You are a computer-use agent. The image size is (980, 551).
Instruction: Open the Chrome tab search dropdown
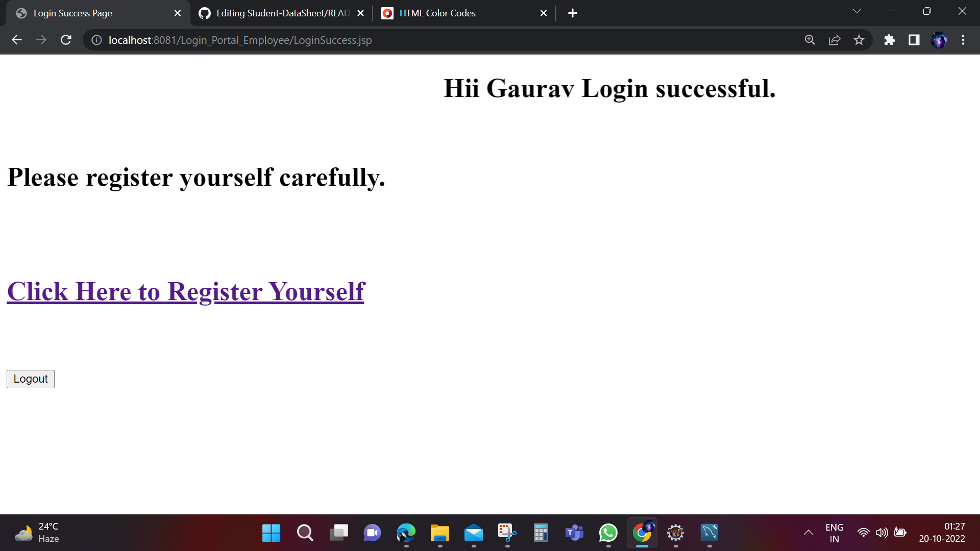coord(856,11)
